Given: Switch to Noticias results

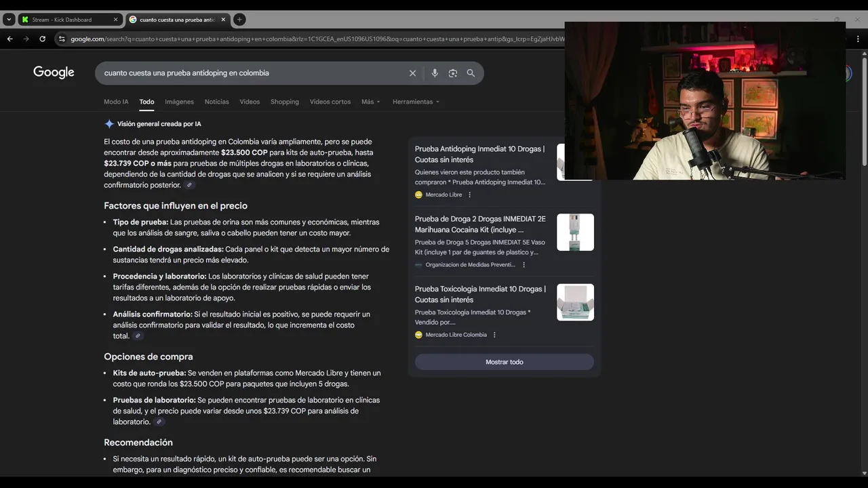Looking at the screenshot, I should coord(216,102).
